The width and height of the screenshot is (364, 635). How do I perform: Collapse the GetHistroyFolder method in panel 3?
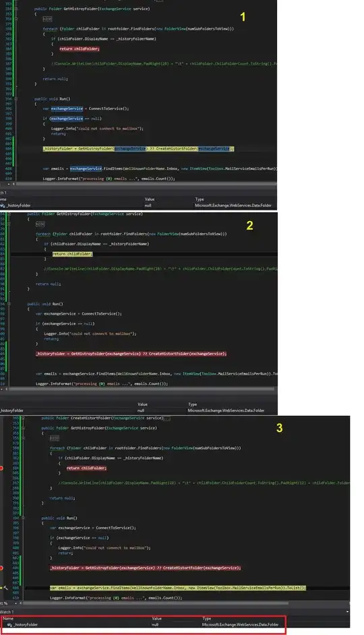pos(23,428)
